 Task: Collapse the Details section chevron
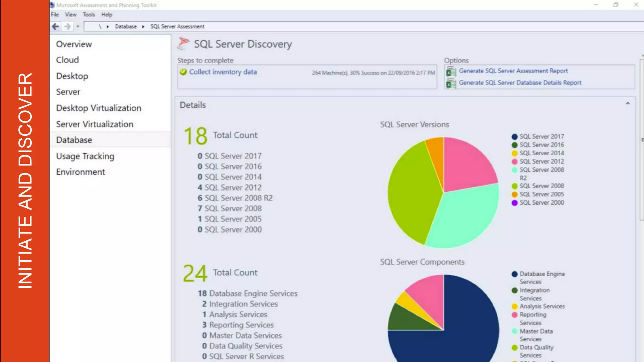[x=628, y=103]
